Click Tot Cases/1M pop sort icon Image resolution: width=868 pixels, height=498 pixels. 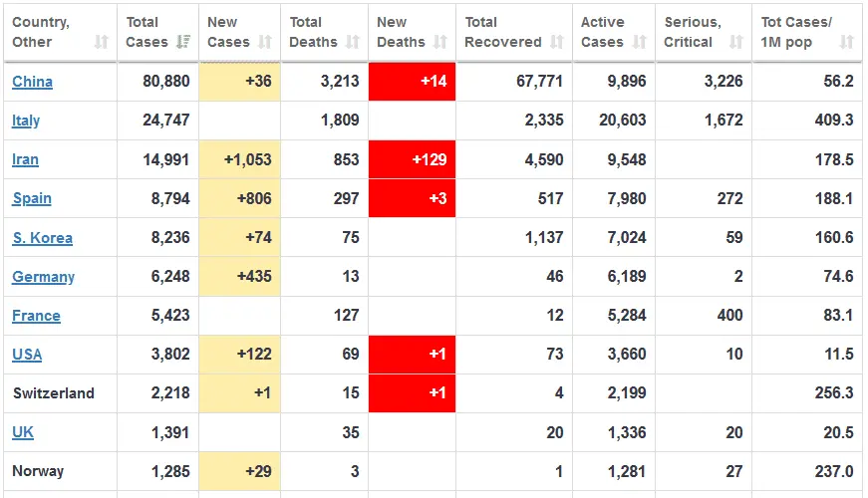click(x=846, y=42)
